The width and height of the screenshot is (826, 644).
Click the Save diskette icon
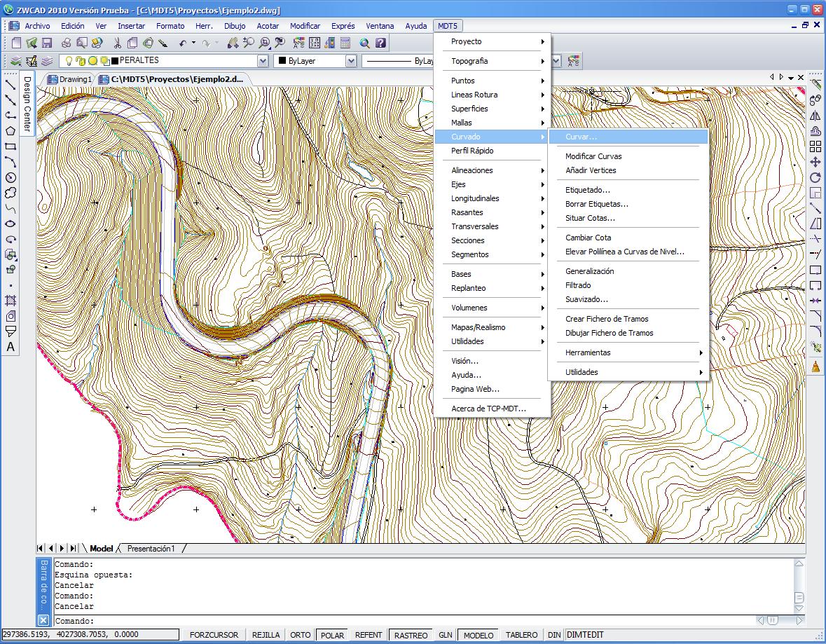pos(47,43)
